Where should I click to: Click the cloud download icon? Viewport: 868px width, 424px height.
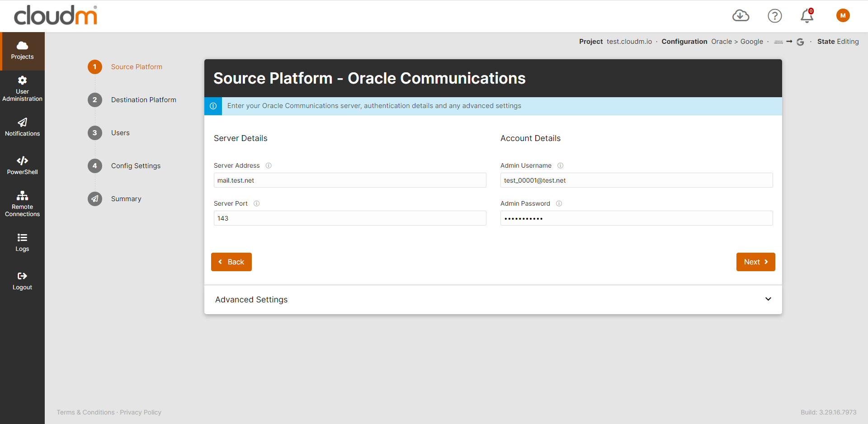741,16
